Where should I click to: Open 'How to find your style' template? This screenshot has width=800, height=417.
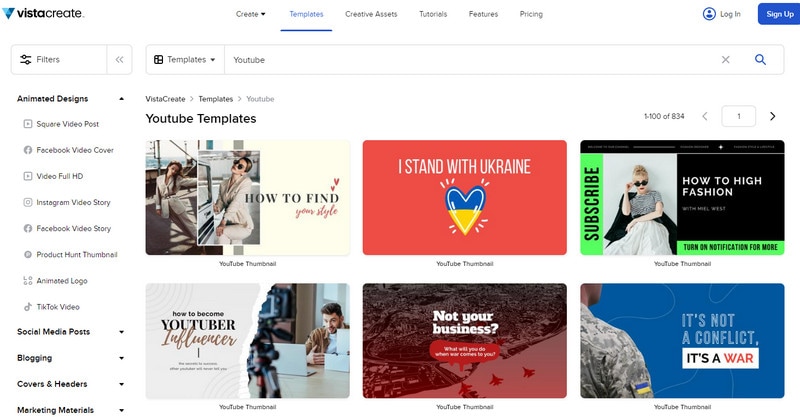pos(247,198)
